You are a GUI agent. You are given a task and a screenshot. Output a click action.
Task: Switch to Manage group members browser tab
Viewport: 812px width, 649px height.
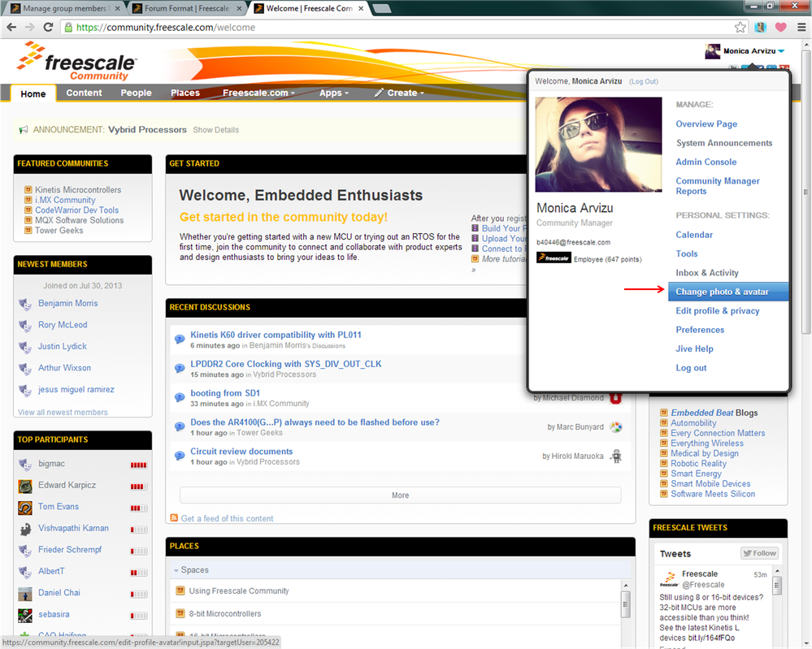pyautogui.click(x=64, y=8)
